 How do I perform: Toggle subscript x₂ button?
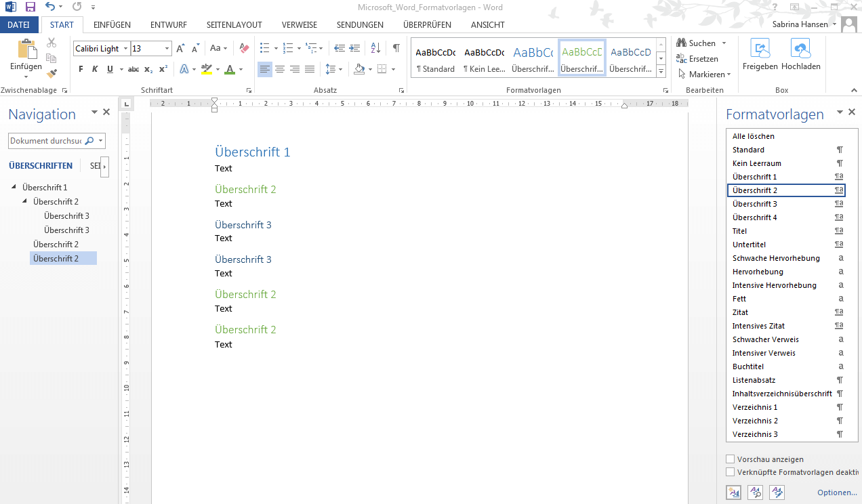[148, 69]
